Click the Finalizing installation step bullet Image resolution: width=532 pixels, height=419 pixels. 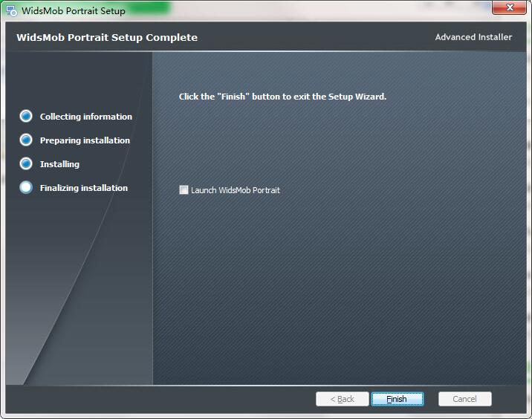26,187
